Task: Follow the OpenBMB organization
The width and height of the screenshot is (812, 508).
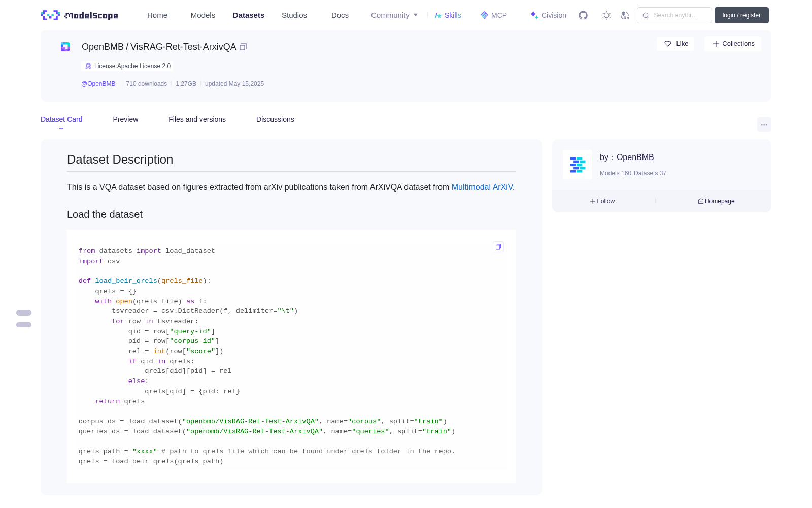Action: point(602,201)
